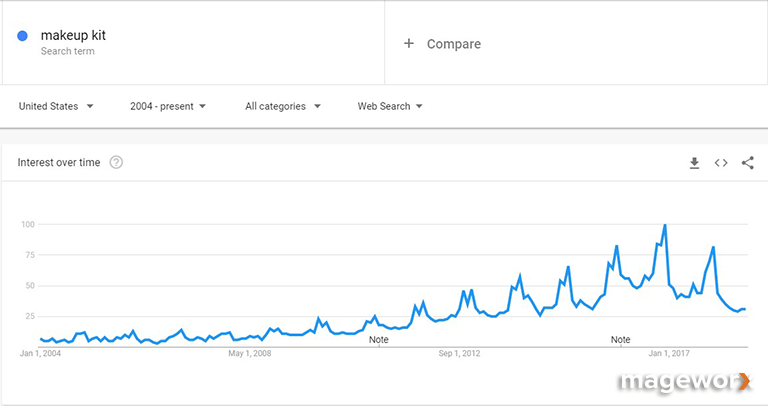This screenshot has width=768, height=406.
Task: Open the United States region dropdown
Action: pos(56,106)
